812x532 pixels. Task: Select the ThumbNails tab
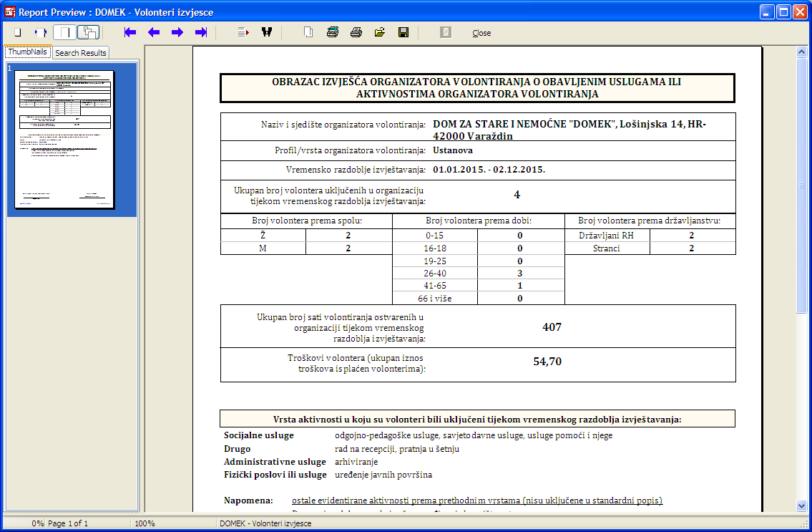coord(27,52)
